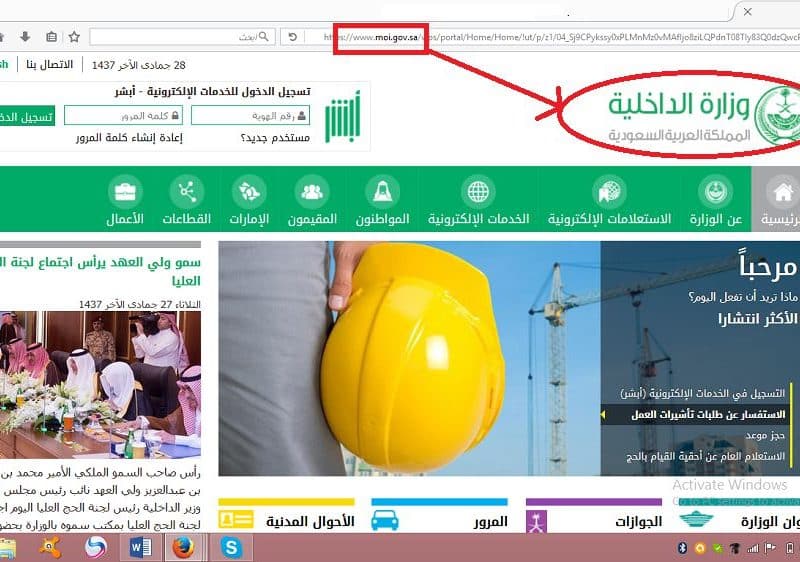Open الجوازات passports section
The image size is (800, 562).
(638, 521)
